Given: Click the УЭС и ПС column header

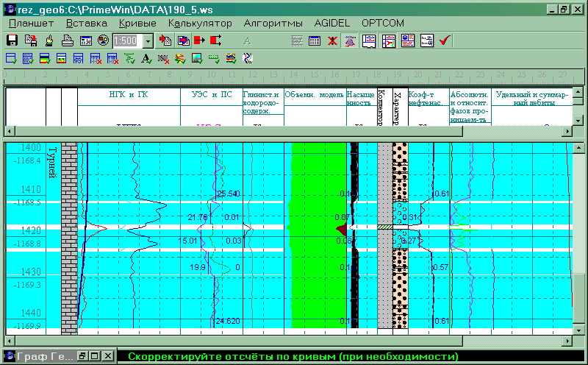Looking at the screenshot, I should (212, 95).
